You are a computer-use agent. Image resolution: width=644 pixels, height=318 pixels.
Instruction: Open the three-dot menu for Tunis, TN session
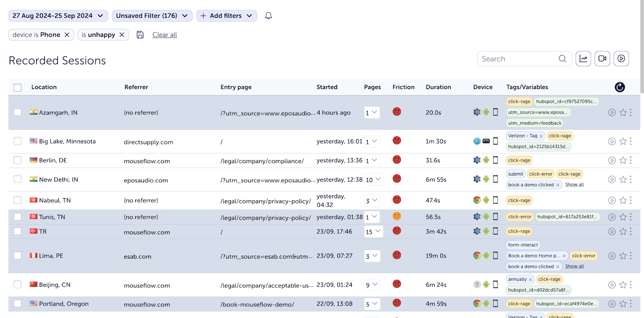click(631, 217)
